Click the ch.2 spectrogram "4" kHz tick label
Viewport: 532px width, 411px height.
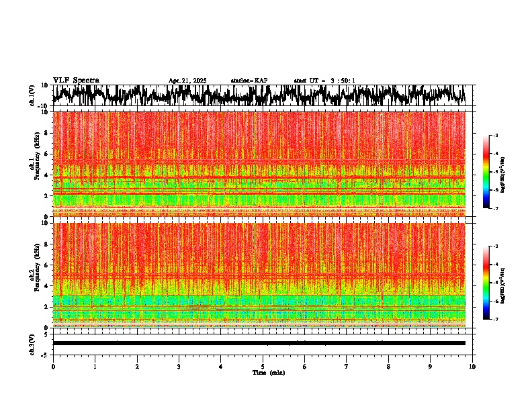pos(46,286)
